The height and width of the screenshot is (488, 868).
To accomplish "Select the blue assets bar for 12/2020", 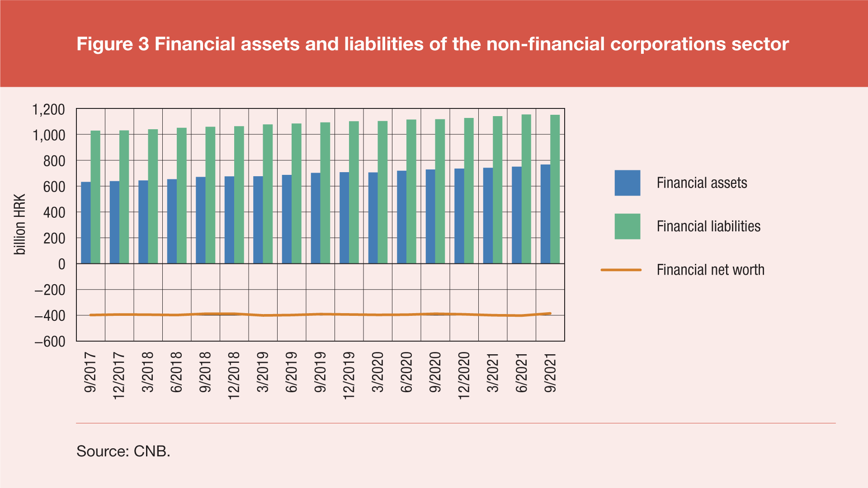I will (x=459, y=216).
